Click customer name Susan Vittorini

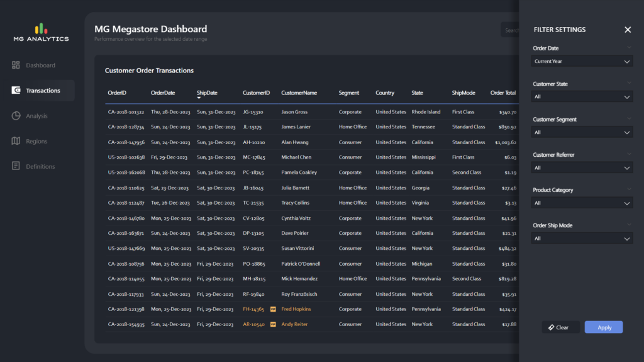coord(297,249)
